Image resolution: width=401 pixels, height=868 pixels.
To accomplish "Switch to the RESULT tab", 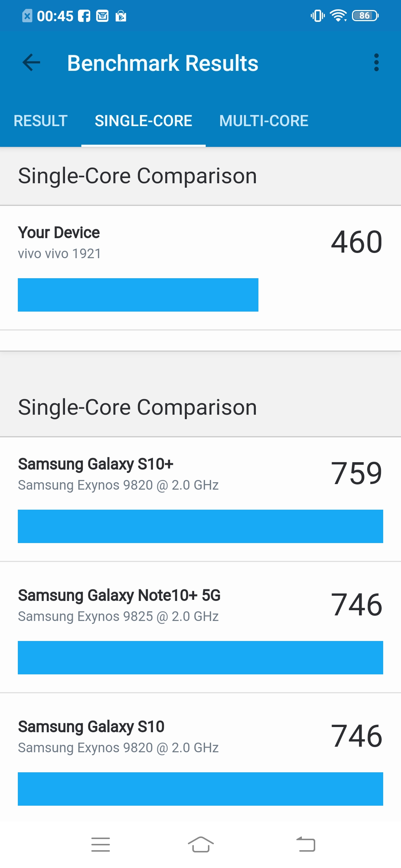I will (x=40, y=121).
